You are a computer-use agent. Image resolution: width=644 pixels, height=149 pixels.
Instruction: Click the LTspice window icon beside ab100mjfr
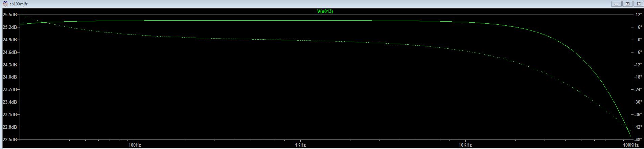5,4
